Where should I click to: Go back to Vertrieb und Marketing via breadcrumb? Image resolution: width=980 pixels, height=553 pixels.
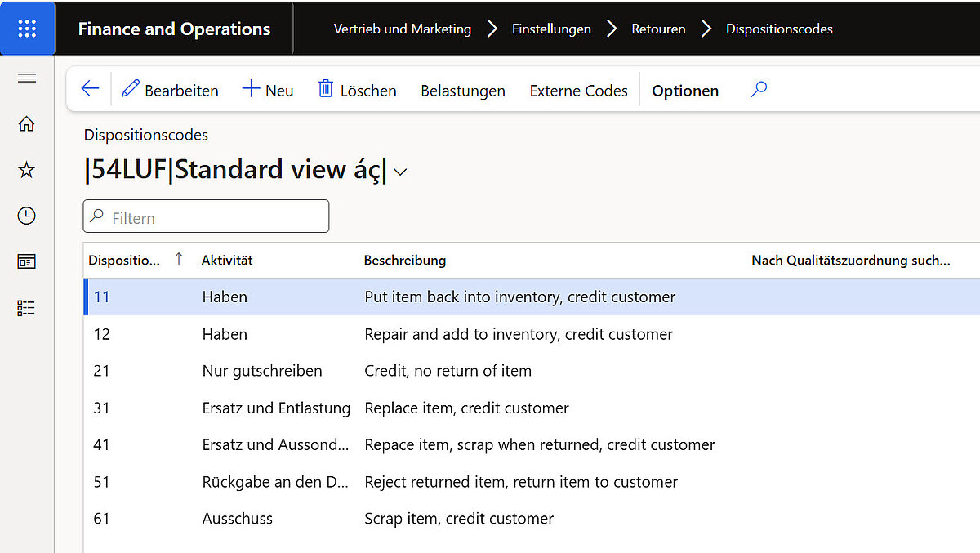pyautogui.click(x=402, y=29)
